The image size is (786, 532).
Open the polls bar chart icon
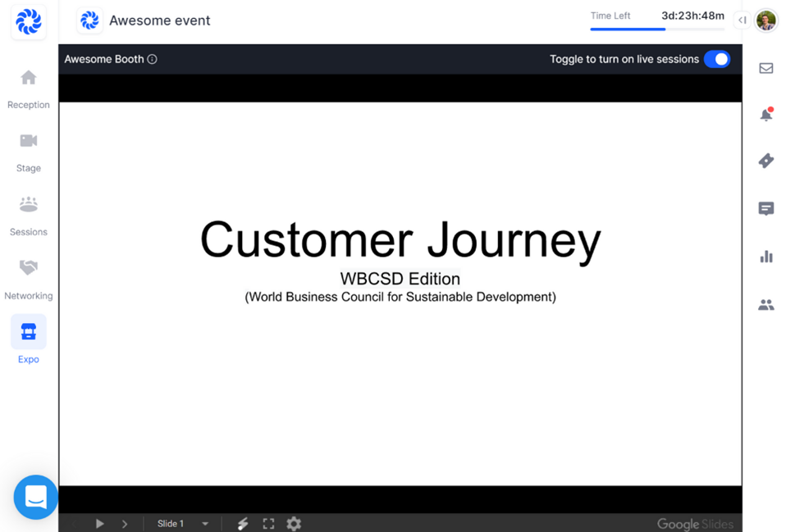point(766,257)
